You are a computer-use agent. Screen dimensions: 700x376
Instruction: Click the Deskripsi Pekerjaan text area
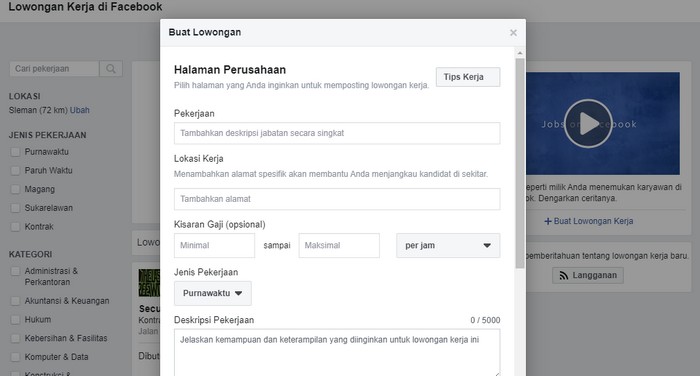[337, 353]
